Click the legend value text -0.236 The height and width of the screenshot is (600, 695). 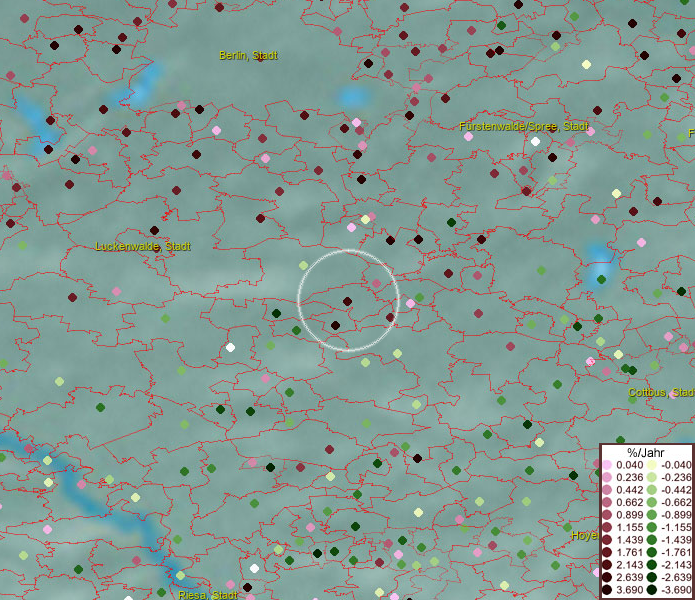point(676,477)
